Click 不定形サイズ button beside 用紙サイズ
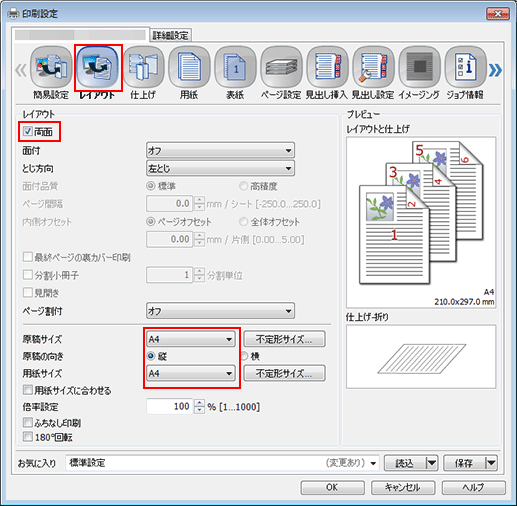The height and width of the screenshot is (506, 517). coord(284,373)
